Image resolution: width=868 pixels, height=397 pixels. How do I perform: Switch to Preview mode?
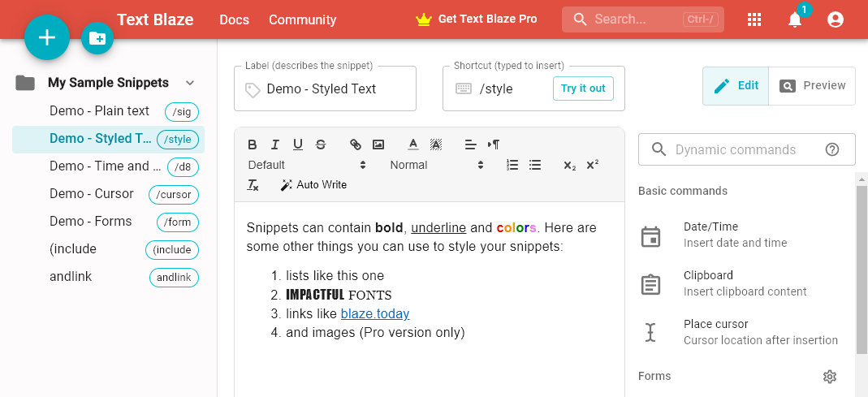(812, 86)
